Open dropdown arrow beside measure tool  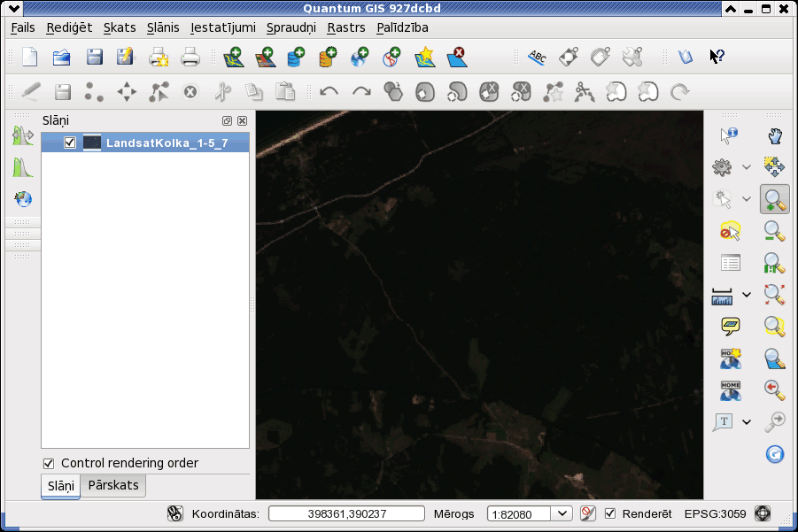pyautogui.click(x=747, y=295)
